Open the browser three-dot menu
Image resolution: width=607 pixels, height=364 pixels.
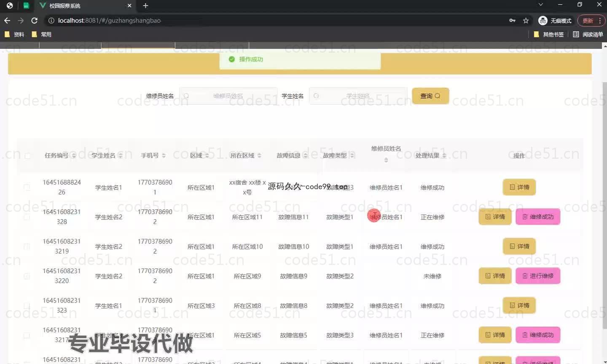click(x=600, y=21)
